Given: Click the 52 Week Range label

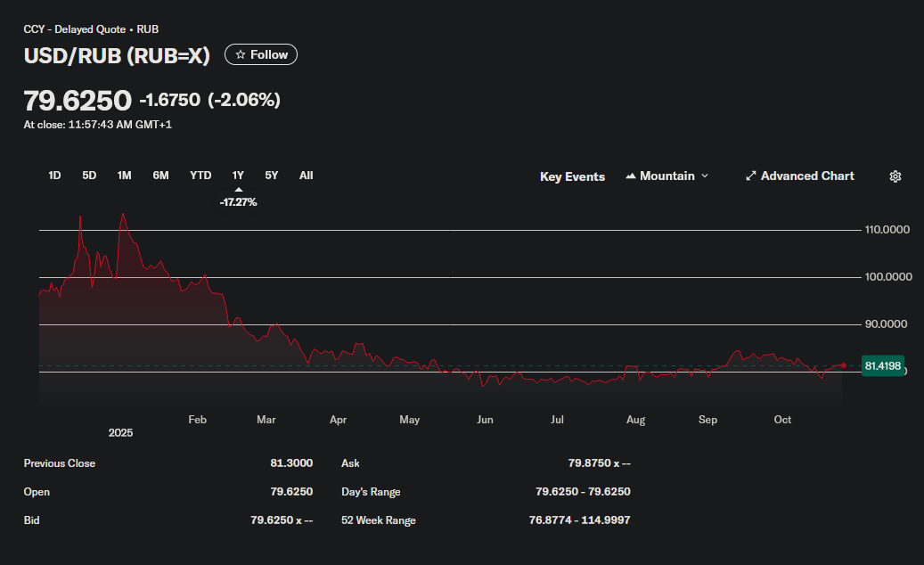Looking at the screenshot, I should [379, 520].
